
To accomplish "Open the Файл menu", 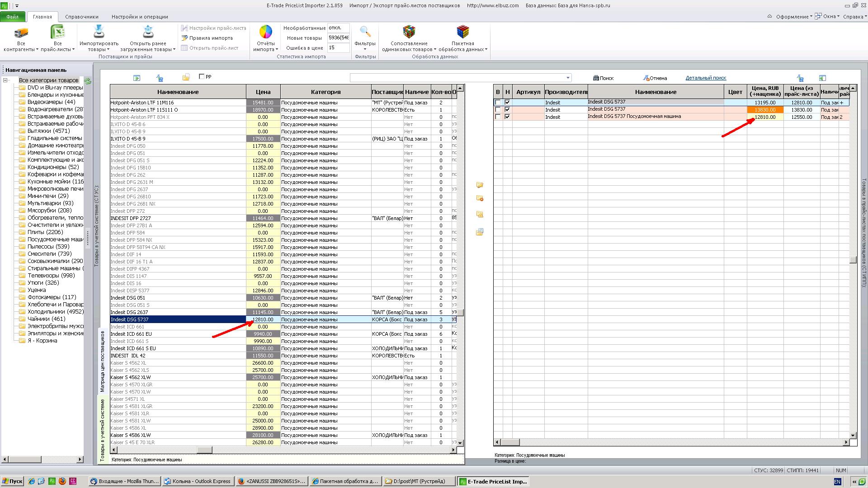I will pos(13,17).
